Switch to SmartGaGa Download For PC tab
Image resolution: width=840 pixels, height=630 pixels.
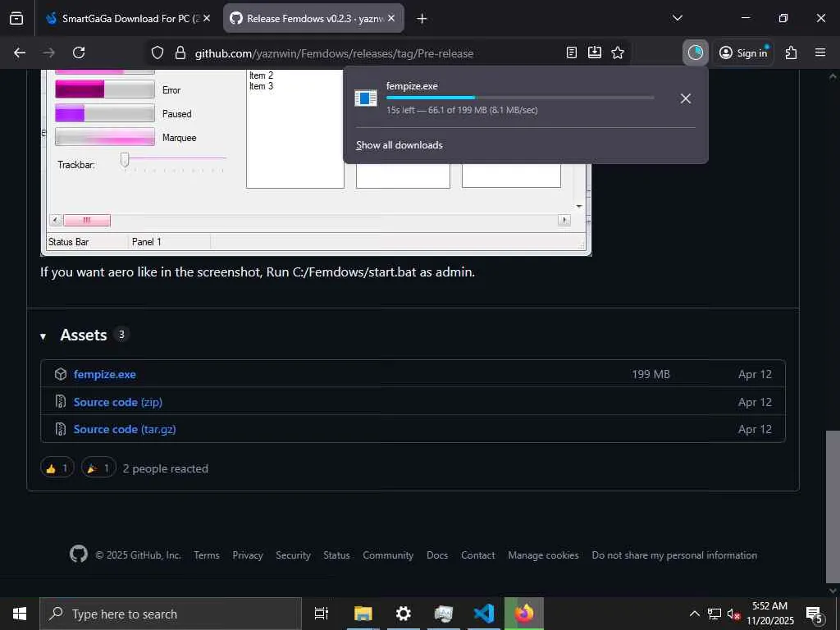129,18
